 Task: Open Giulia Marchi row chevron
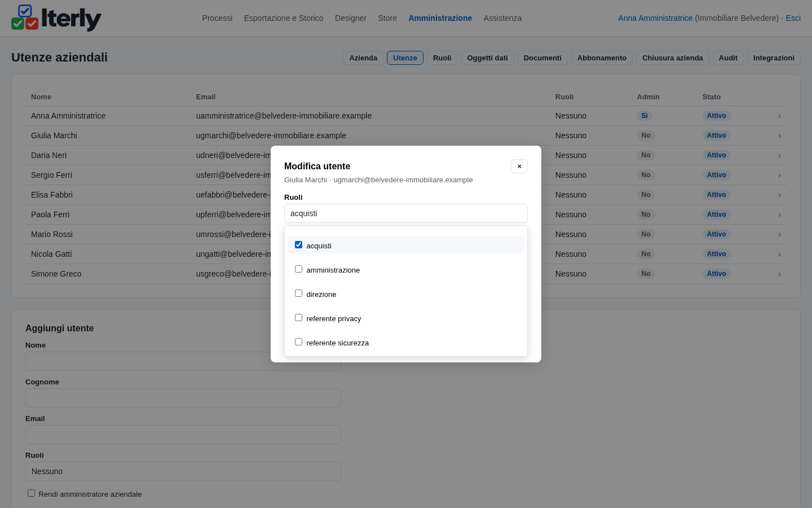(779, 135)
